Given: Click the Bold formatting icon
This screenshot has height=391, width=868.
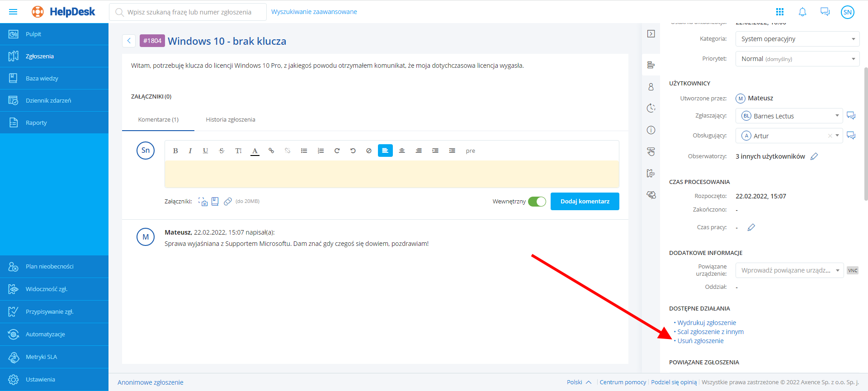Looking at the screenshot, I should (x=175, y=151).
